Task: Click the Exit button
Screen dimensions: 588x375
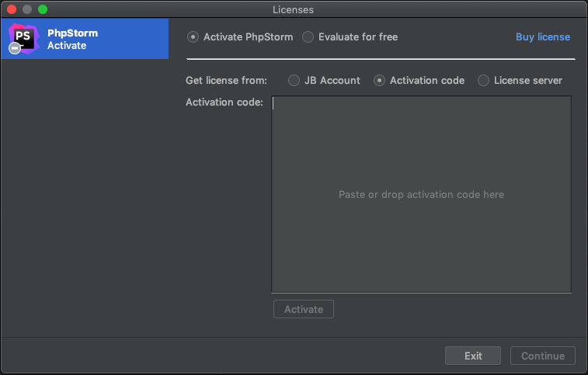Action: tap(473, 356)
